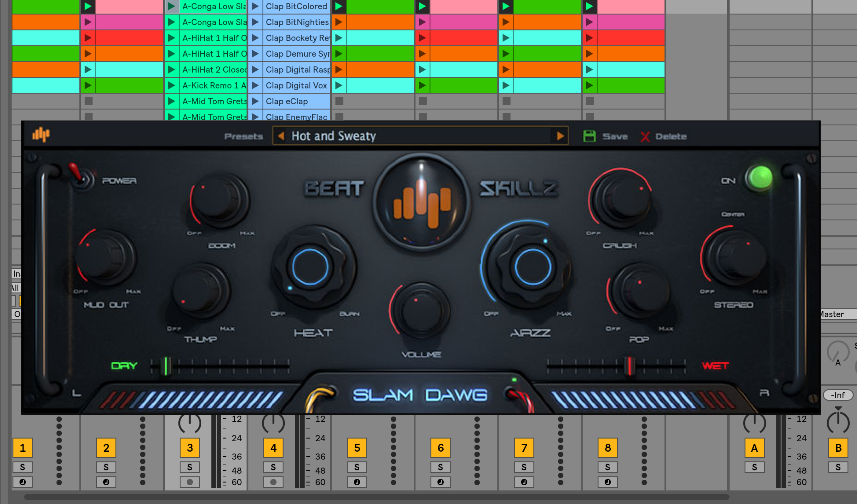Launch the A-Kick Remo 1 clip

click(172, 85)
